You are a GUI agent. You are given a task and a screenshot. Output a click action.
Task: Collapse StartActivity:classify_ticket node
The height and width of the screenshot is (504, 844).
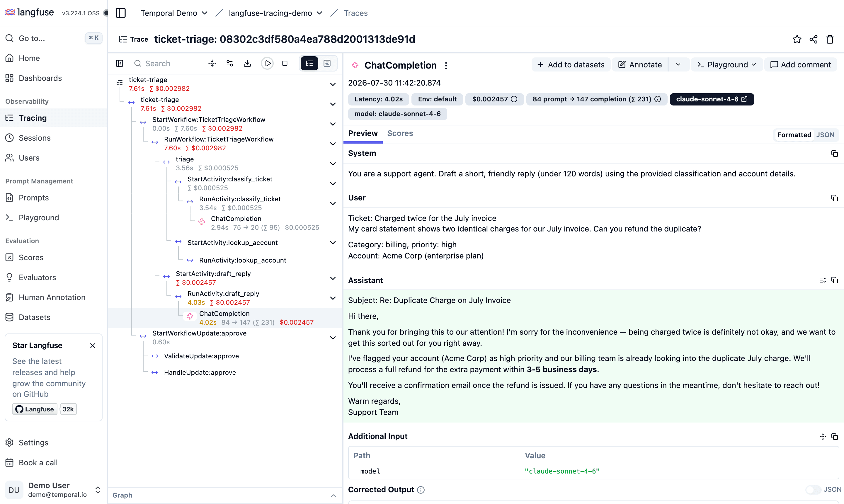(333, 183)
